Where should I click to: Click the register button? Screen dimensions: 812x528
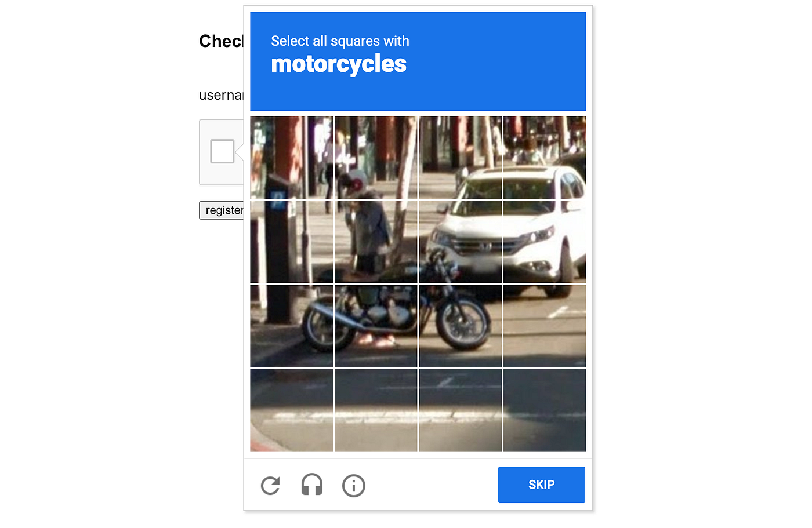coord(223,210)
